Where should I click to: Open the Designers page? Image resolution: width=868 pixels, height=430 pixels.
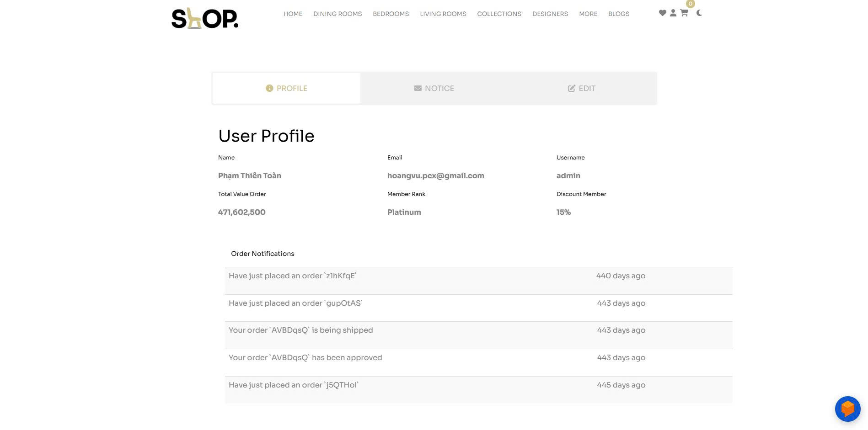pyautogui.click(x=550, y=14)
